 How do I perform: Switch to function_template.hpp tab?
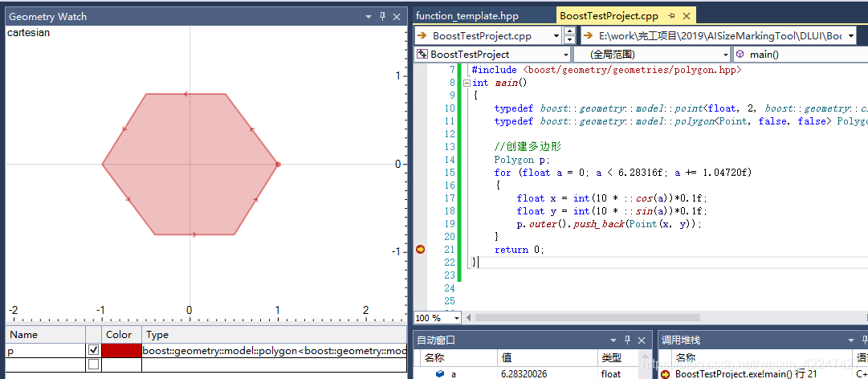pos(467,16)
